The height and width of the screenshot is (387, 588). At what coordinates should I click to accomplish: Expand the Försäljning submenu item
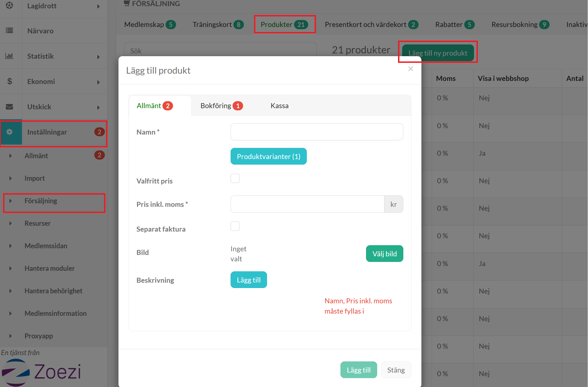coord(41,201)
